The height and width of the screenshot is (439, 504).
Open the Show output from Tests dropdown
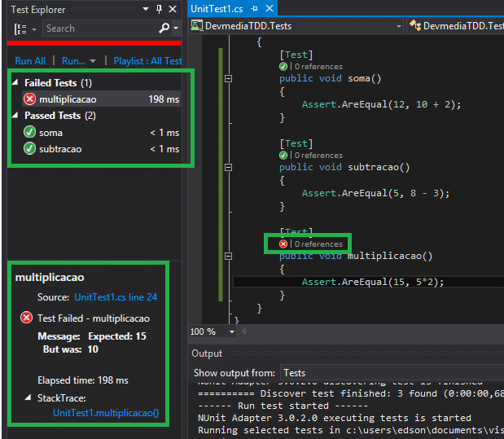392,373
